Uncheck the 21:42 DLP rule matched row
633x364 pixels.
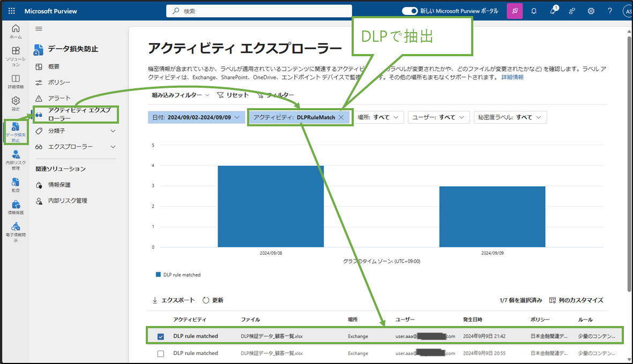point(161,336)
